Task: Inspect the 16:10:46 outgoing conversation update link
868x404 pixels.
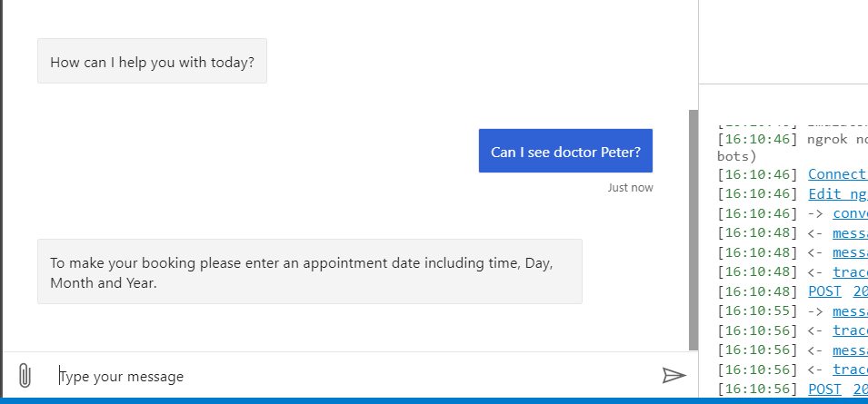Action: (850, 213)
